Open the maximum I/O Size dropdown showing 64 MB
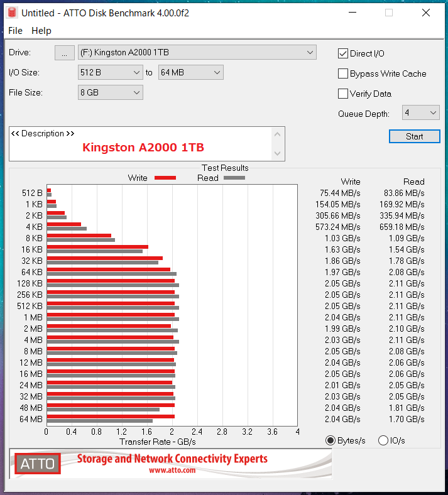This screenshot has width=448, height=495. 190,72
